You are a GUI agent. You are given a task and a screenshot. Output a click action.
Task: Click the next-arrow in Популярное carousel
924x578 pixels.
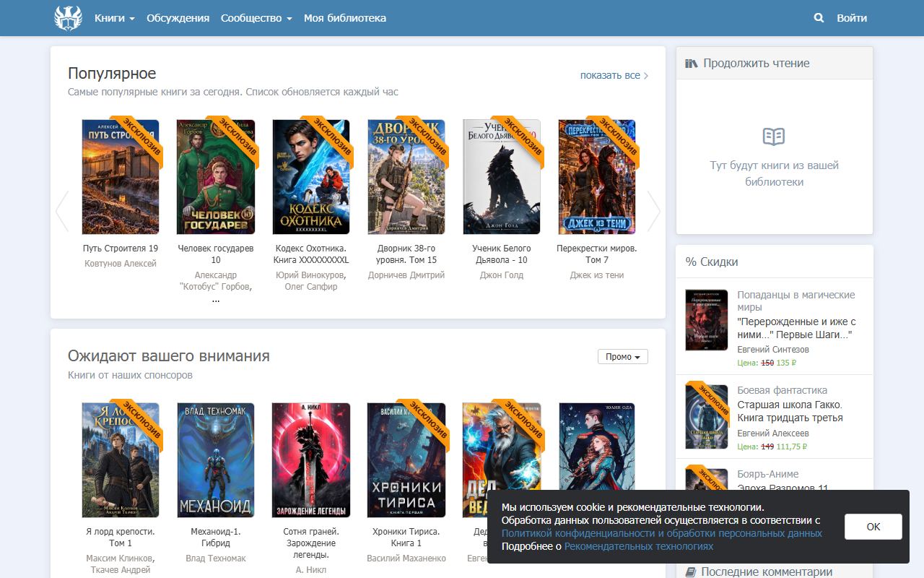653,211
